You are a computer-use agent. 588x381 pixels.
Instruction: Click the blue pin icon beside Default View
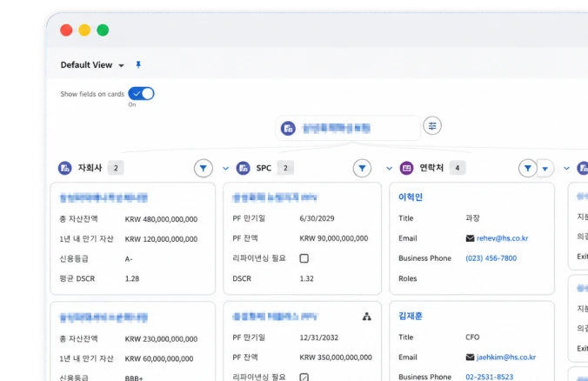pyautogui.click(x=138, y=64)
